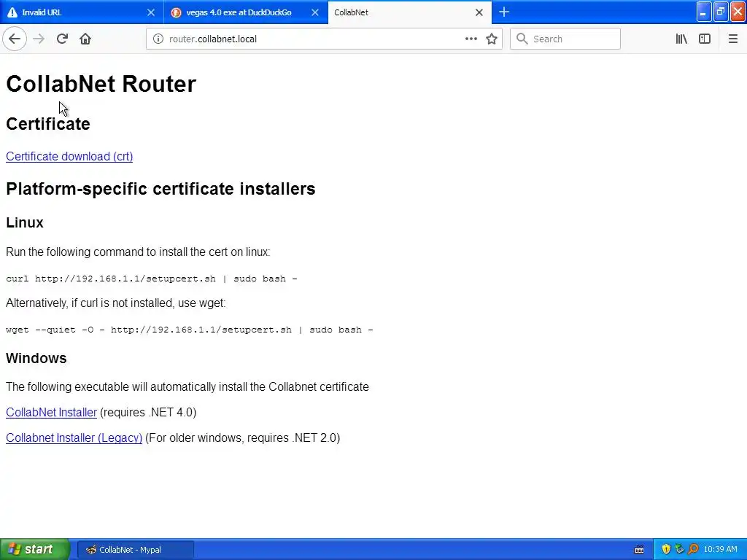Open the browser home page

pyautogui.click(x=85, y=39)
